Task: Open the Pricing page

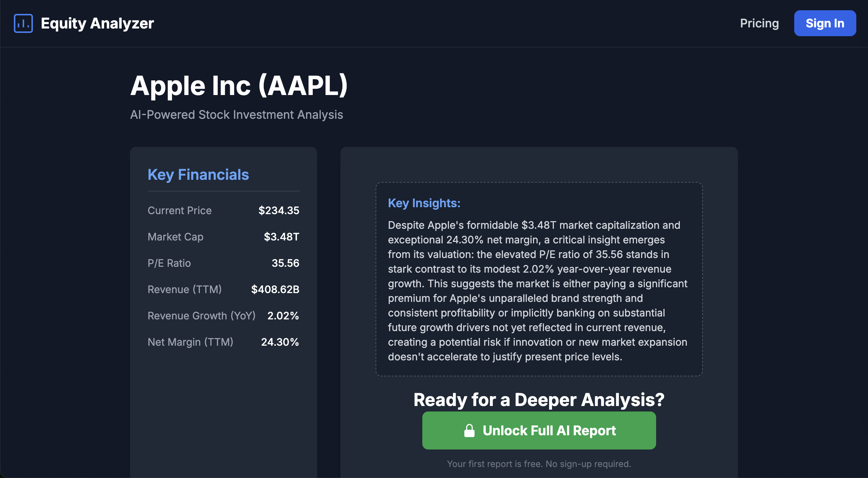Action: [x=759, y=23]
